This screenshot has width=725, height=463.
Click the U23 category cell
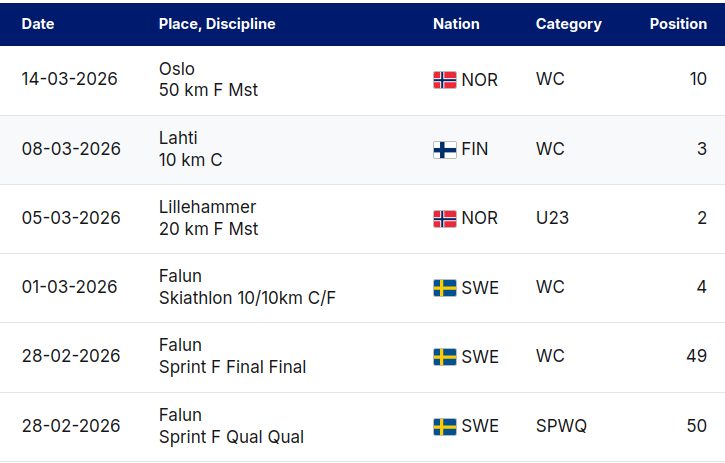[x=552, y=218]
